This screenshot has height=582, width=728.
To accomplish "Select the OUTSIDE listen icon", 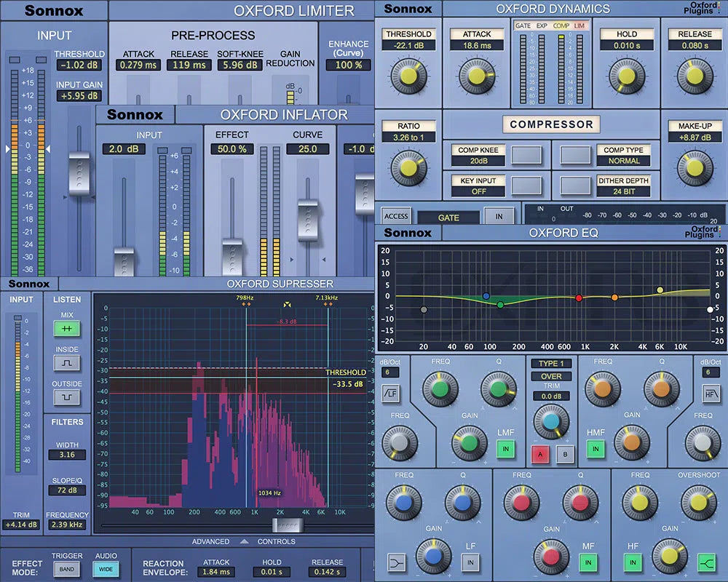I will [67, 395].
